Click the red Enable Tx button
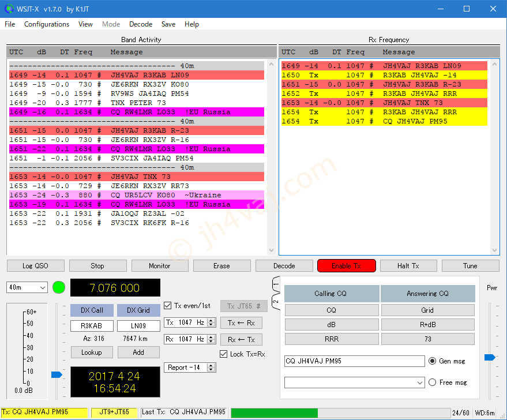This screenshot has height=420, width=507. 346,266
